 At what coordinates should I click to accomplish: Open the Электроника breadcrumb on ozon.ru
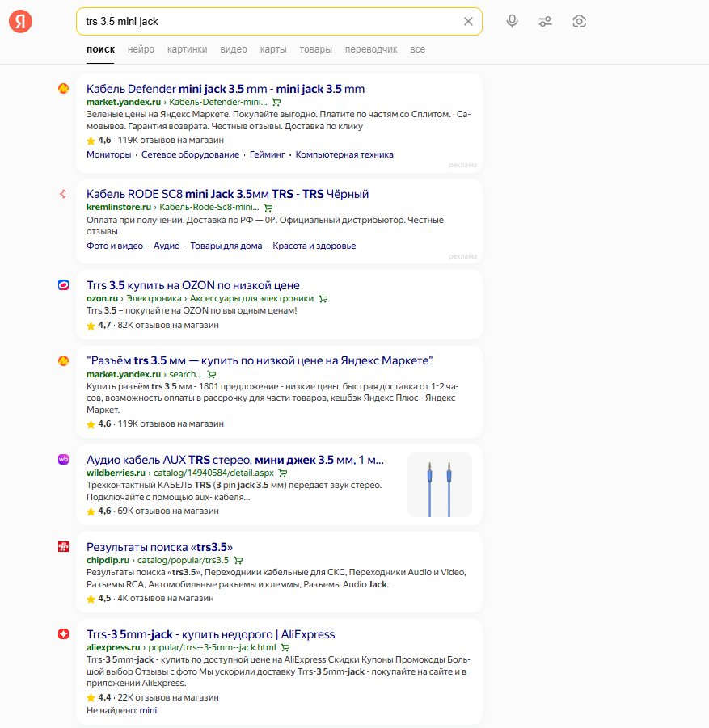click(154, 298)
